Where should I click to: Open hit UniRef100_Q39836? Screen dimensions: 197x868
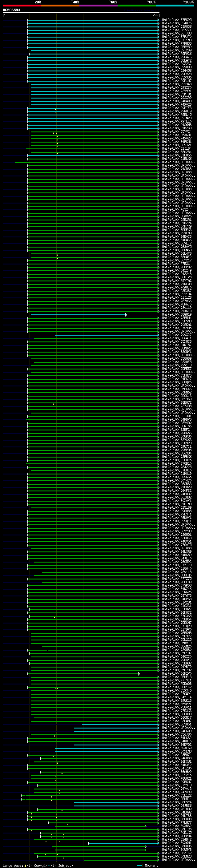coord(177,26)
